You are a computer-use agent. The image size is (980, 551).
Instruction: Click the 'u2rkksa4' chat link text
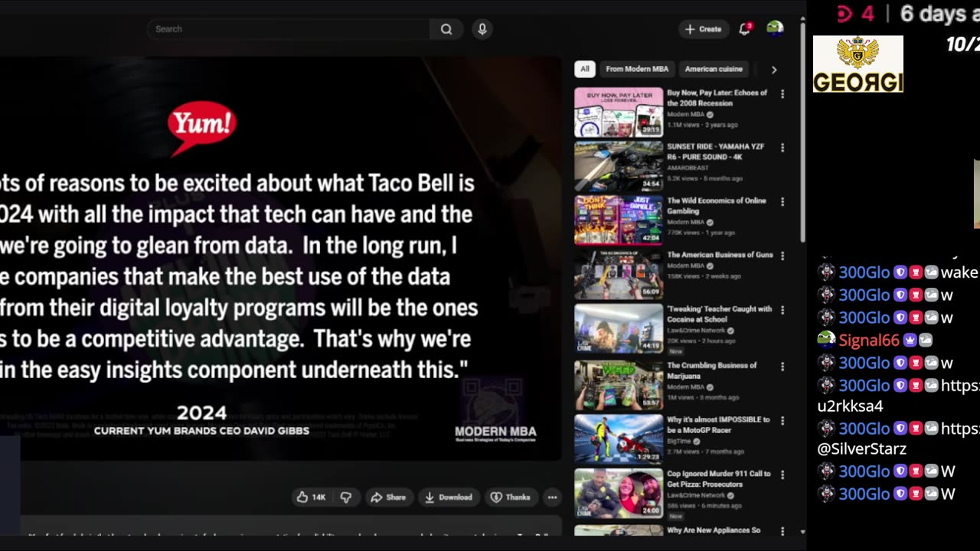click(x=851, y=406)
